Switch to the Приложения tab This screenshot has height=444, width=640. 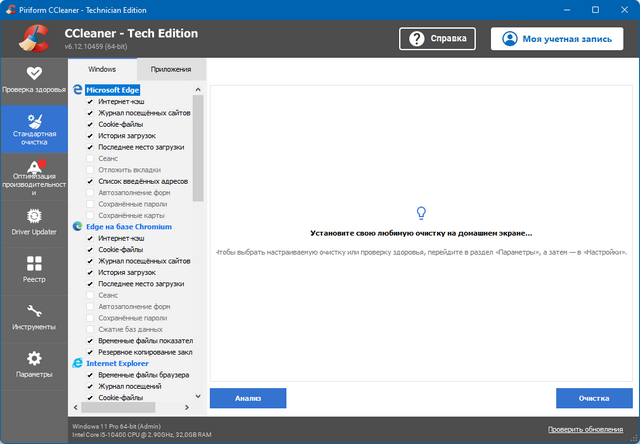(x=171, y=70)
